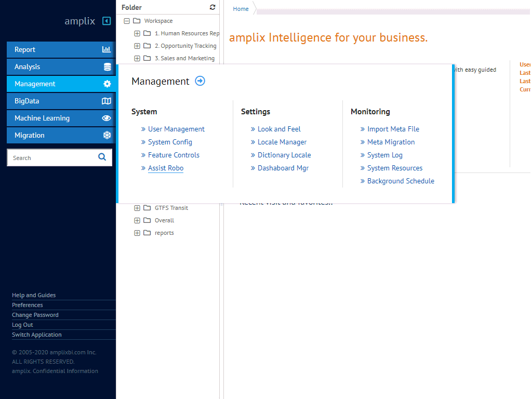532x399 pixels.
Task: Select the reports folder label
Action: tap(164, 233)
